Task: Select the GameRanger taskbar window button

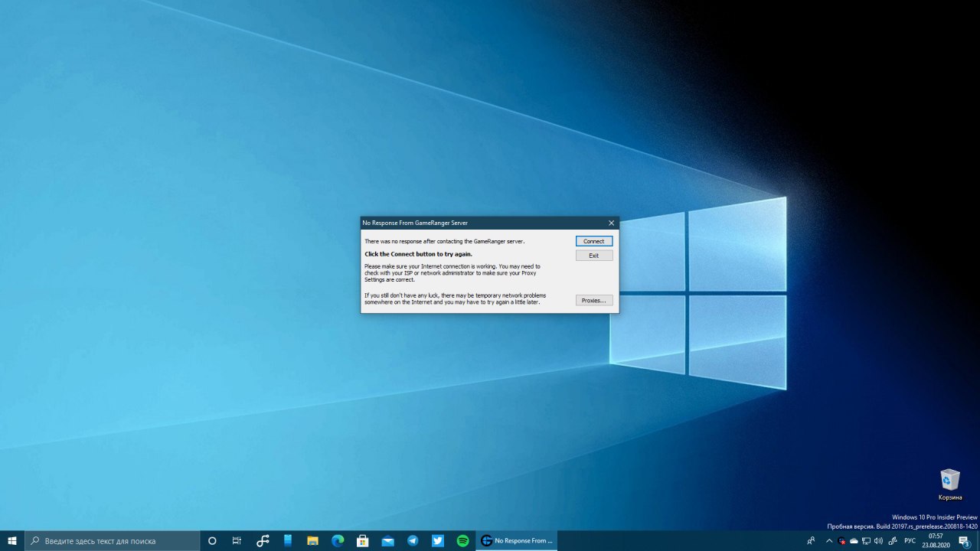Action: [x=517, y=540]
